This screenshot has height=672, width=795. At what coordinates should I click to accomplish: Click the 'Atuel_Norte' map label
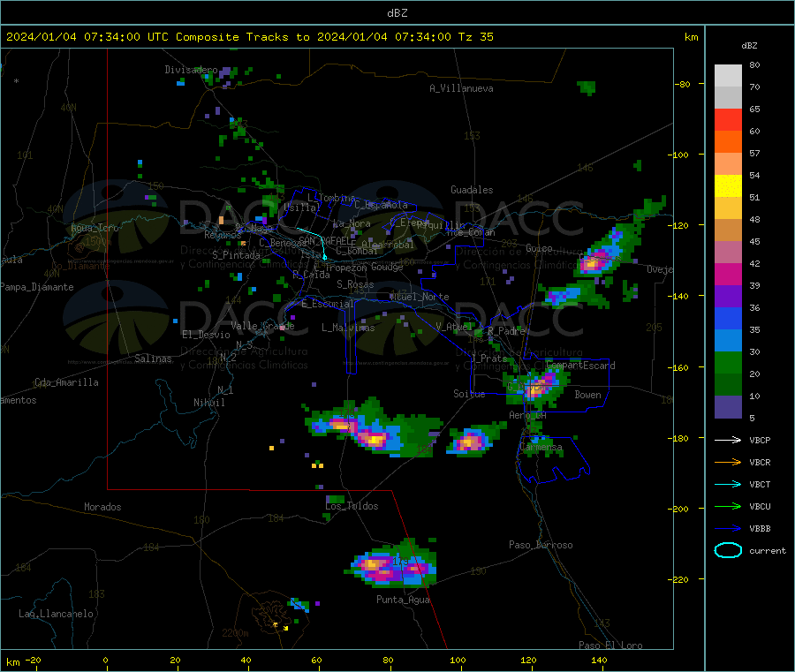pos(420,297)
